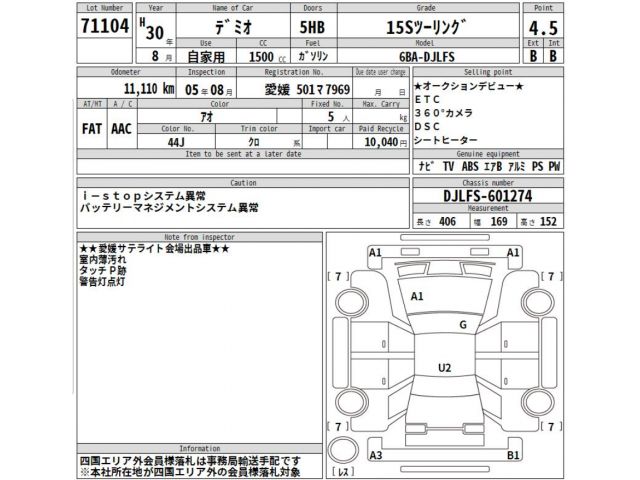Select the doors value 5HB

point(312,27)
